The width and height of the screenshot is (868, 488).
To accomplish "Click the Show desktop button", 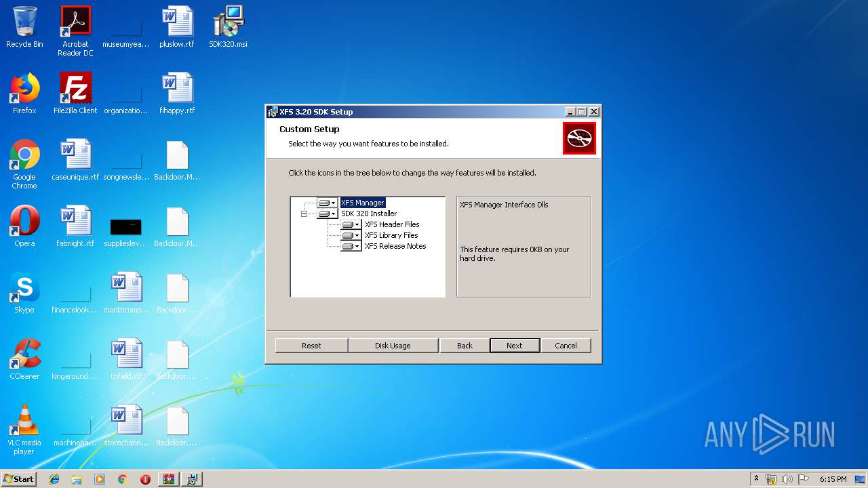I will (861, 479).
